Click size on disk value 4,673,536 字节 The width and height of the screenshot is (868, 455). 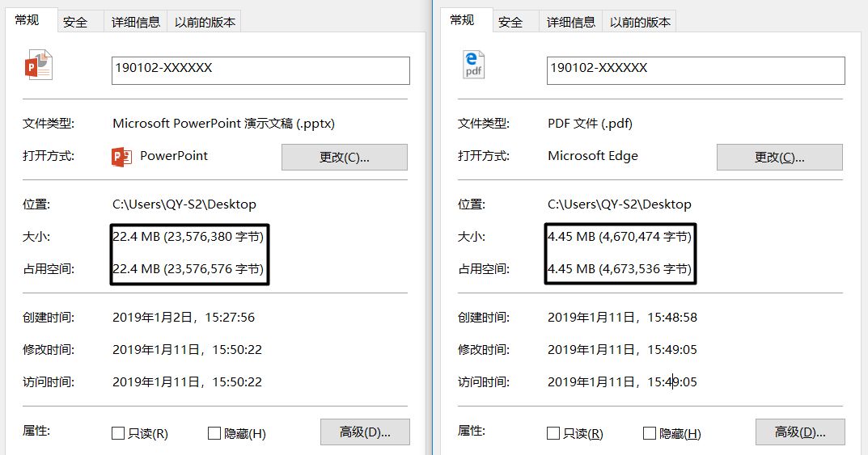pos(620,268)
